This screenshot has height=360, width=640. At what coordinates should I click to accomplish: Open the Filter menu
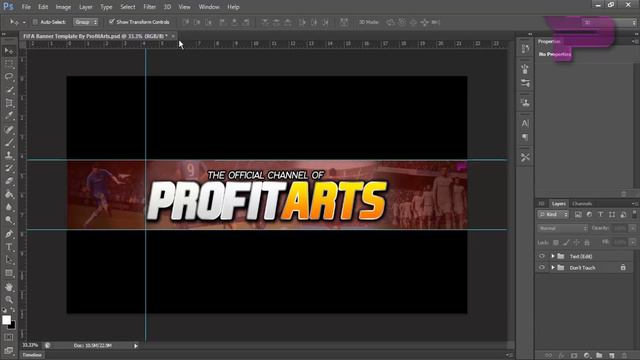(x=149, y=7)
